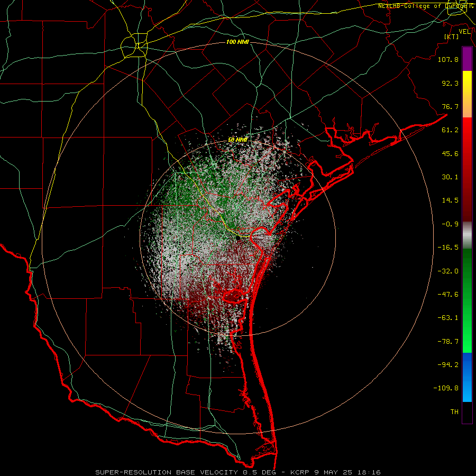
Task: Click the blue color bar segment
Action: point(467,377)
